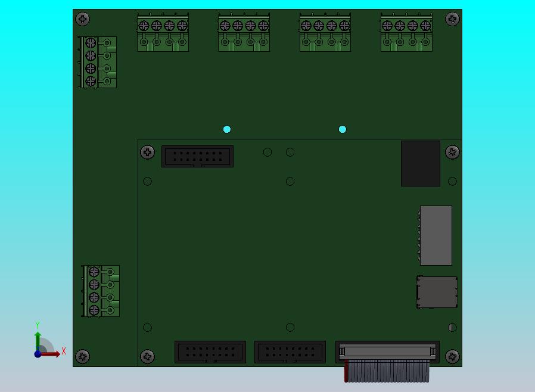The image size is (535, 392).
Task: Click the green Y axis arrow of the triad
Action: 38,341
